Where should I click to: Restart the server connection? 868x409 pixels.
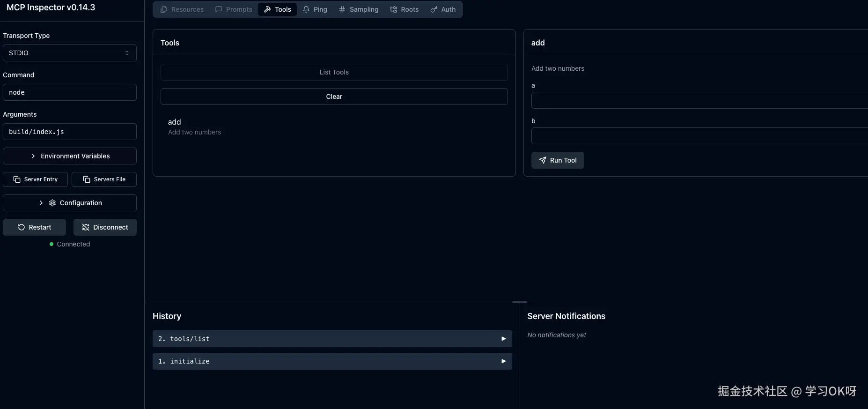34,227
